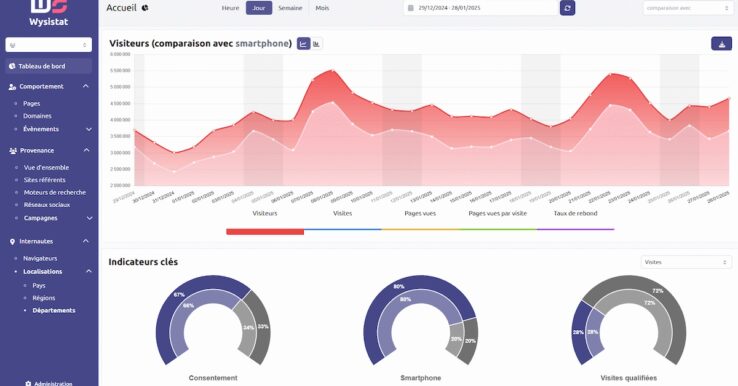Switch chart to Pages vues tab
The image size is (738, 386).
(420, 213)
